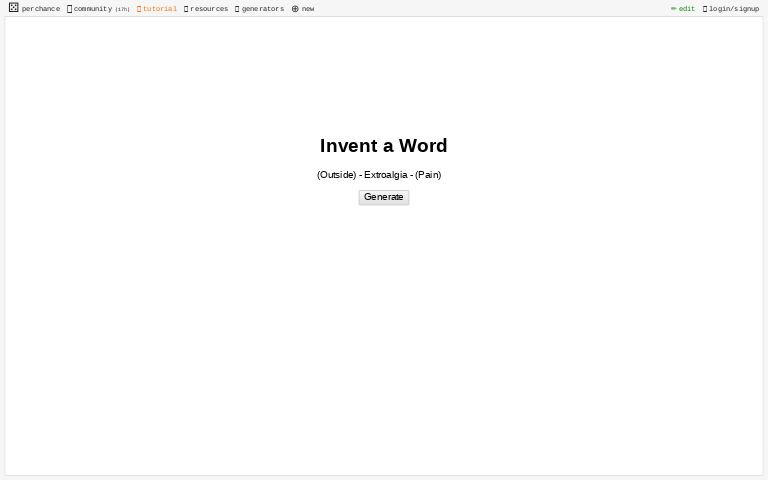The height and width of the screenshot is (480, 768).
Task: Click the Invent a Word heading
Action: [x=383, y=146]
